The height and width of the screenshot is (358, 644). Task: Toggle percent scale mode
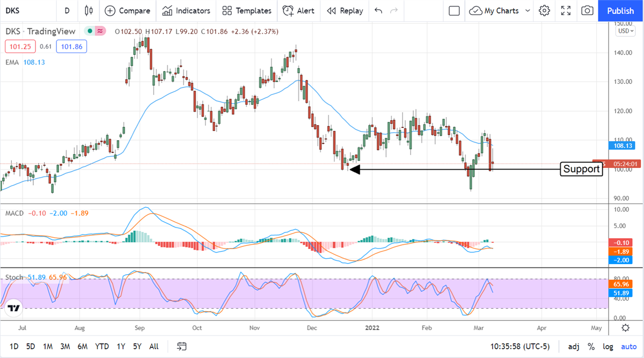591,346
